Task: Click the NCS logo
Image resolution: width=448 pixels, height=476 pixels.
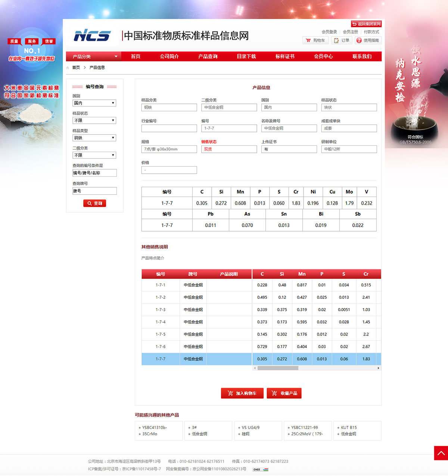Action: point(92,35)
